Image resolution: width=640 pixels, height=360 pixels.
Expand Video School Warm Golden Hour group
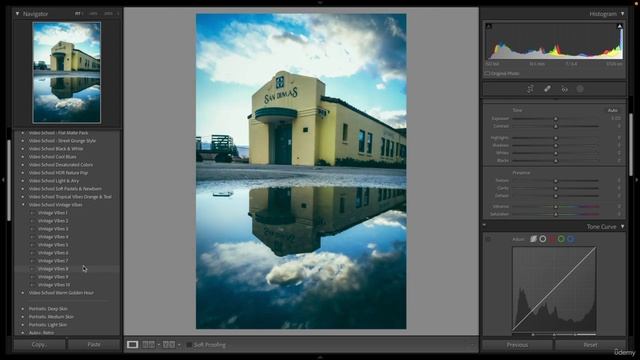coord(23,293)
